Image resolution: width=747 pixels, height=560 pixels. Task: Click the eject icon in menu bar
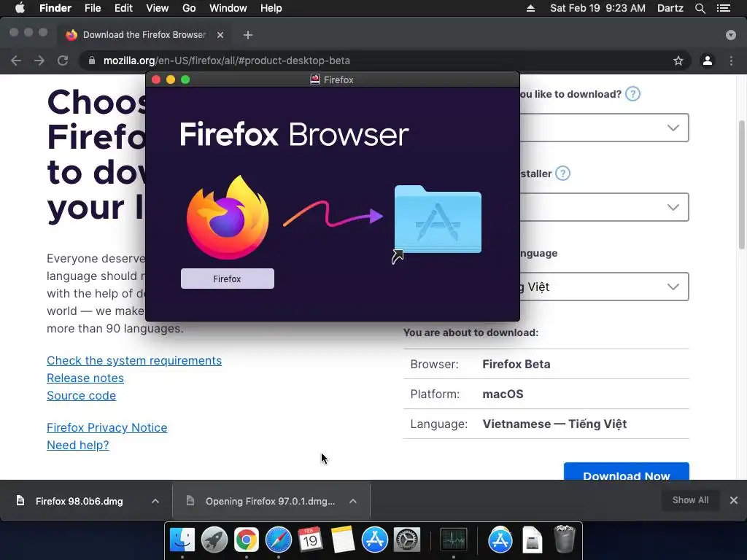(530, 8)
